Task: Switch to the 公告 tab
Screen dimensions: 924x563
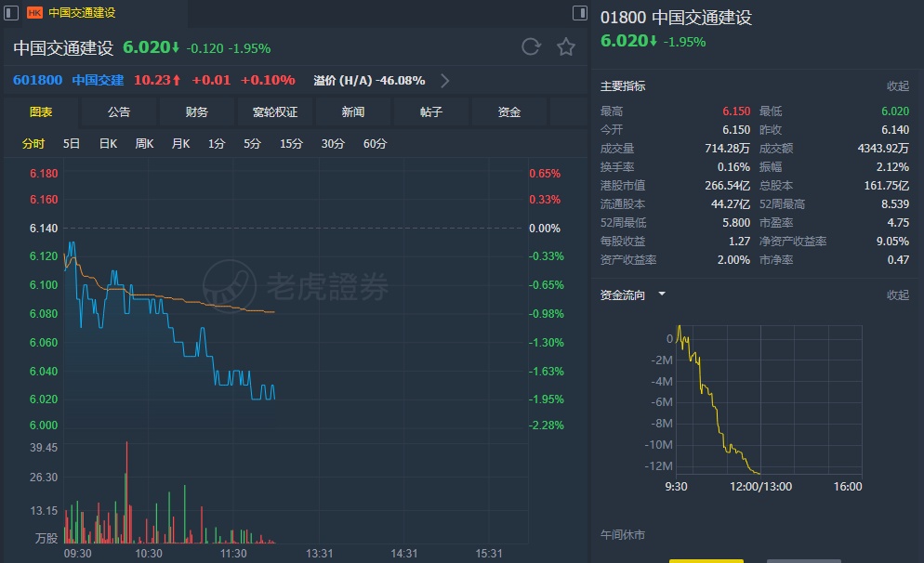Action: [119, 112]
